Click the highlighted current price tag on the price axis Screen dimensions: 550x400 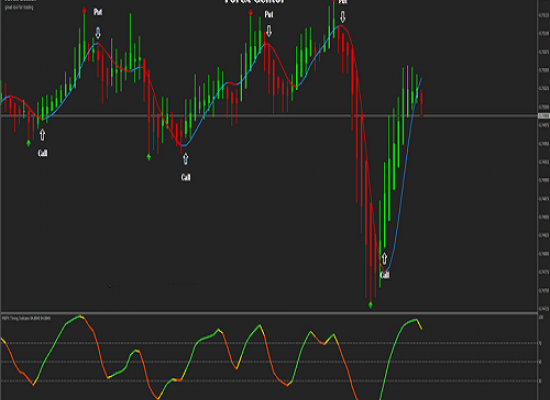point(544,116)
